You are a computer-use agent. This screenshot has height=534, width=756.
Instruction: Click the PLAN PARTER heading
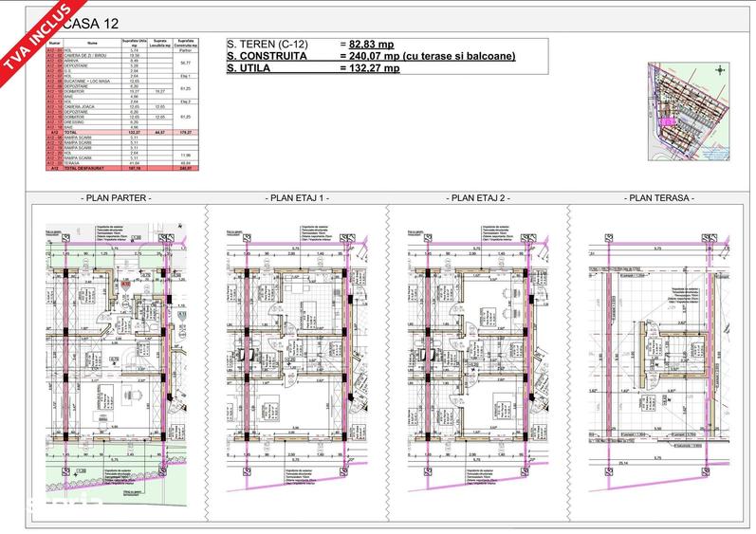[x=116, y=197]
